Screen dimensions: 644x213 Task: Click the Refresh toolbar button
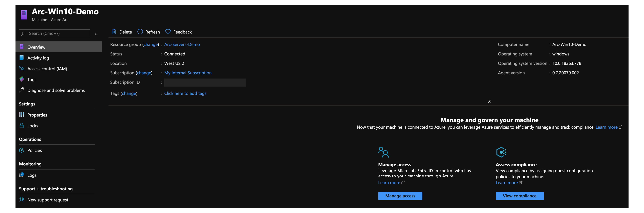point(149,32)
